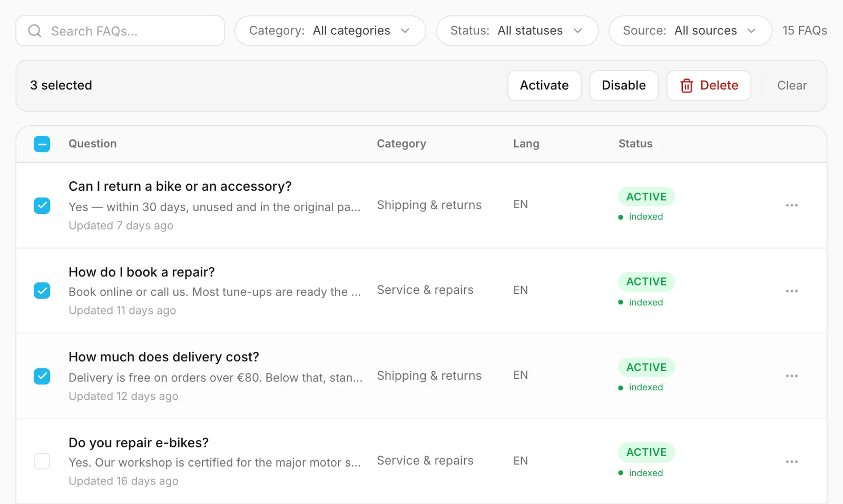The height and width of the screenshot is (504, 843).
Task: Open the Status filter dropdown
Action: coord(517,31)
